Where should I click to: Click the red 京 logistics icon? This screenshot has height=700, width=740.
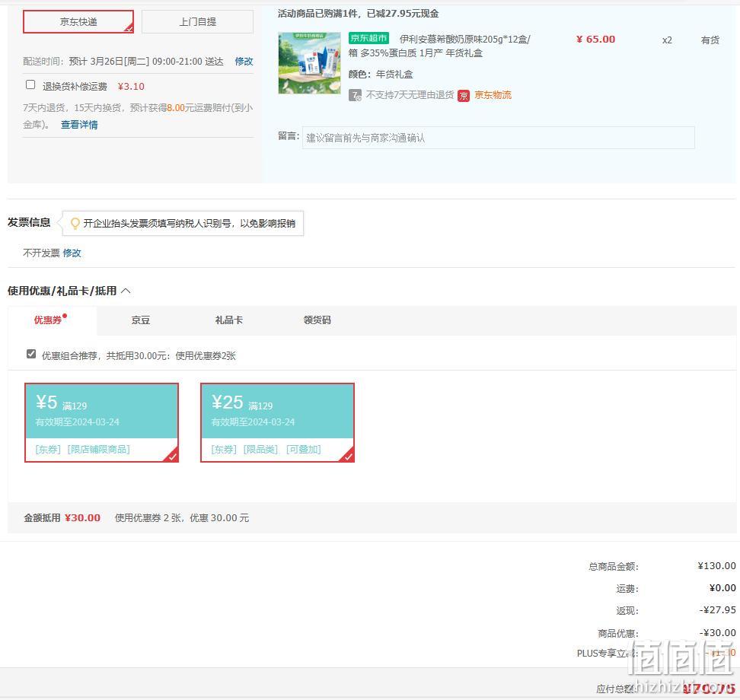(x=464, y=96)
